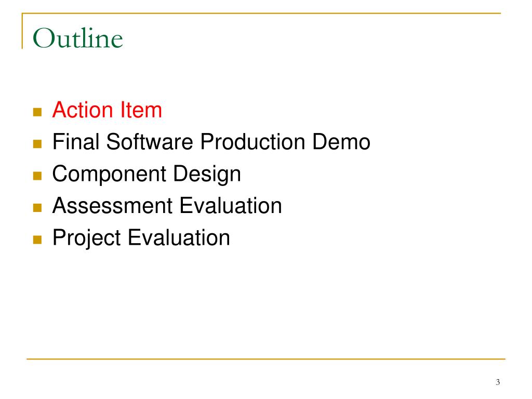The width and height of the screenshot is (532, 399).
Task: Click the green Outline slide title
Action: point(78,38)
